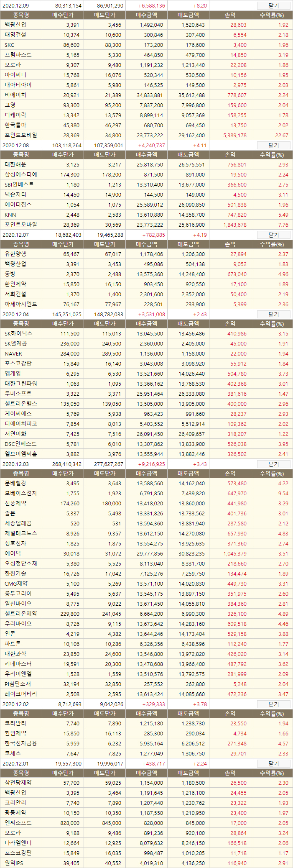Click the 9.54 return rate cell

click(x=283, y=494)
